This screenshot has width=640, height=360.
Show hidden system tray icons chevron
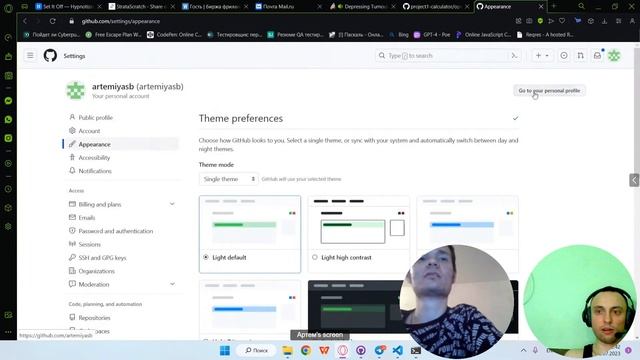523,350
